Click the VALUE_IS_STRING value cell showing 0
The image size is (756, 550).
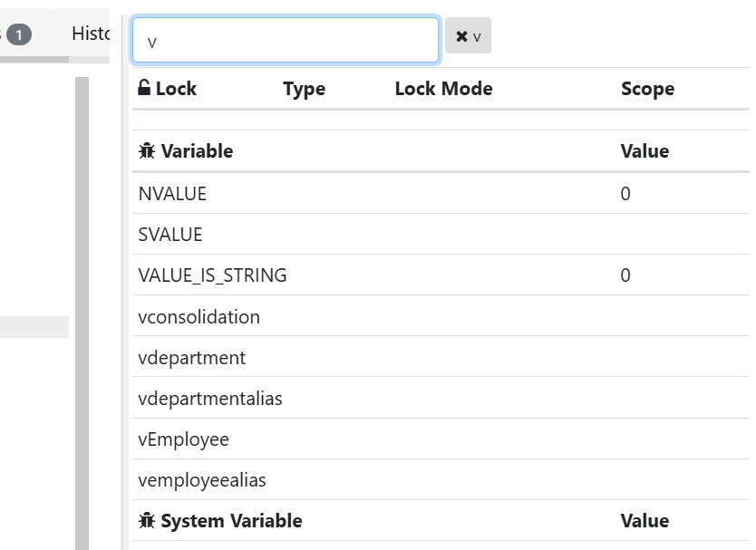point(625,275)
